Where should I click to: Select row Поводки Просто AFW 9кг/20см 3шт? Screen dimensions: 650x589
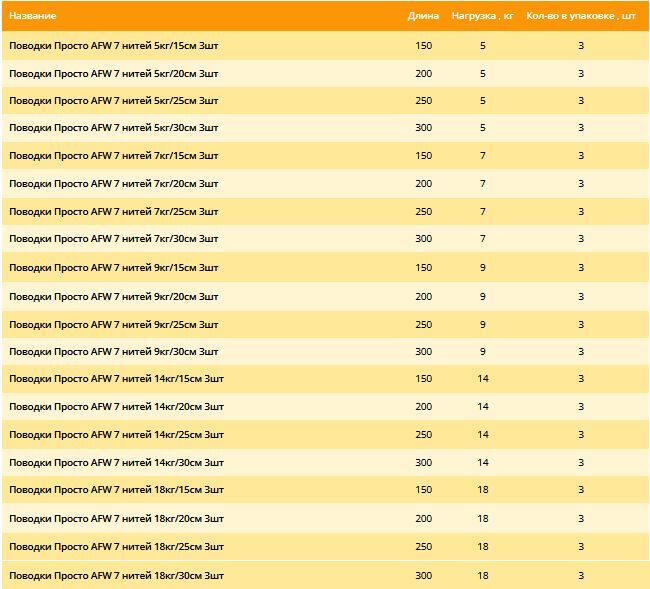pos(325,297)
